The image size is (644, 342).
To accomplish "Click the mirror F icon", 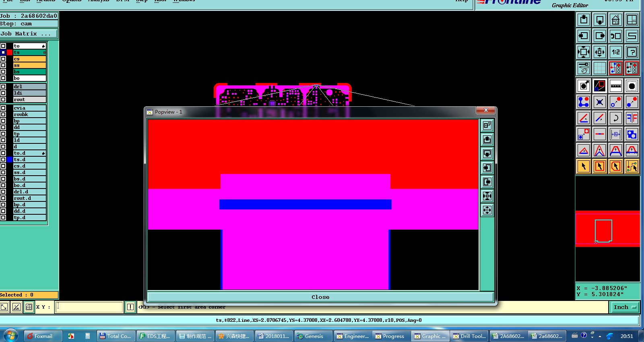I will [x=632, y=118].
